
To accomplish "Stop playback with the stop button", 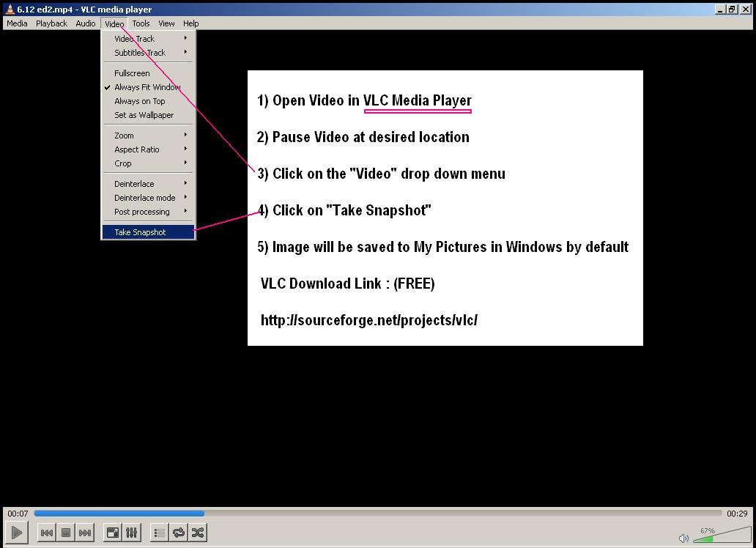I will point(66,533).
